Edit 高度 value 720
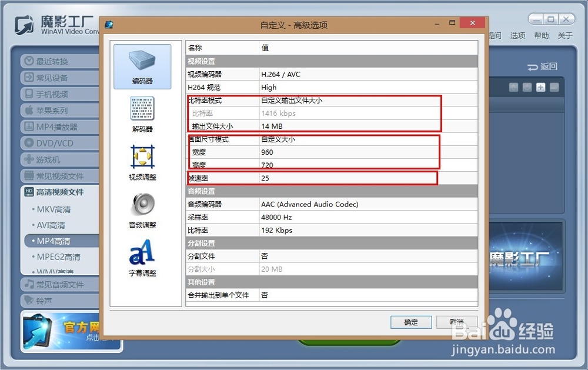The width and height of the screenshot is (588, 370). pyautogui.click(x=368, y=165)
